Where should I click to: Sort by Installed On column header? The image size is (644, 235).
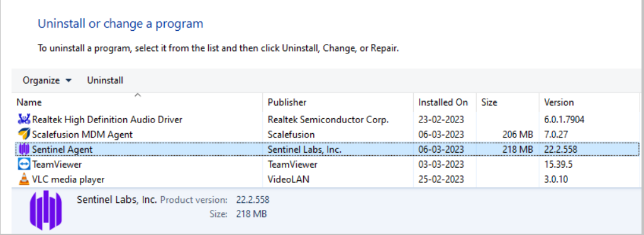(x=445, y=102)
